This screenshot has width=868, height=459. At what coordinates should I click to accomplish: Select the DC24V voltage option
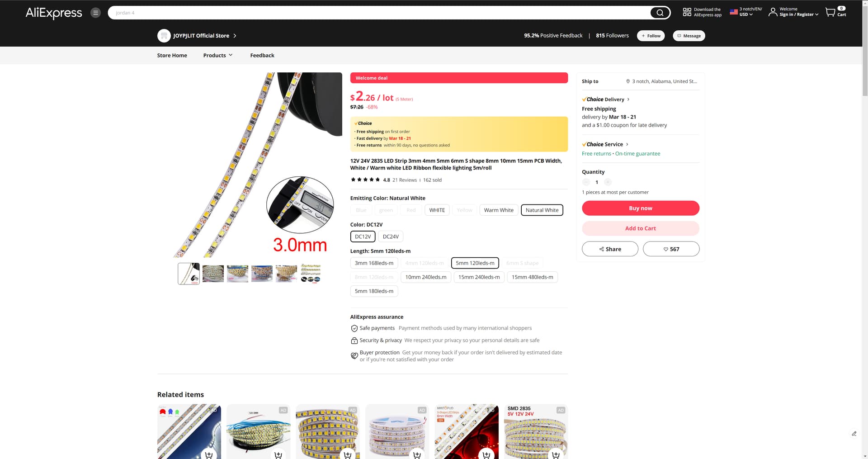[391, 237]
